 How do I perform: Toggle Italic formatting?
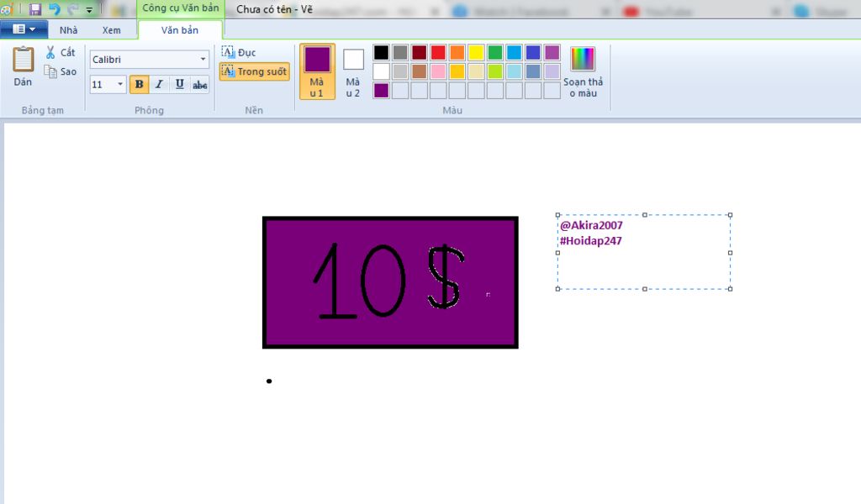pos(159,84)
